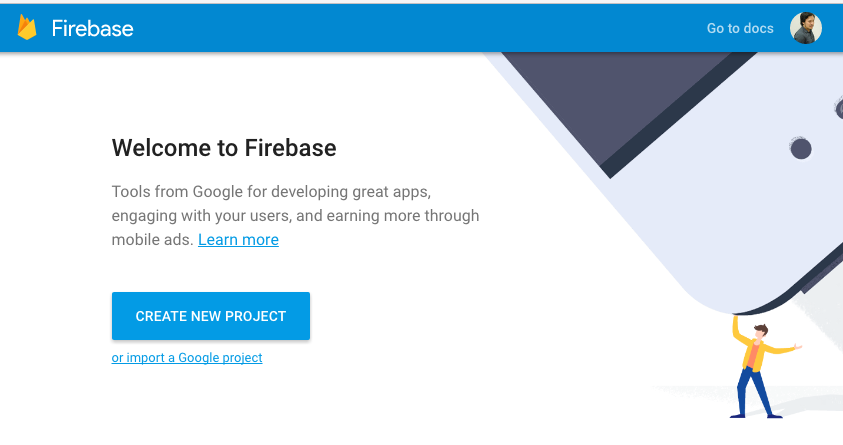The width and height of the screenshot is (843, 445).
Task: Click the 'engaging with your users' text line
Action: [295, 215]
